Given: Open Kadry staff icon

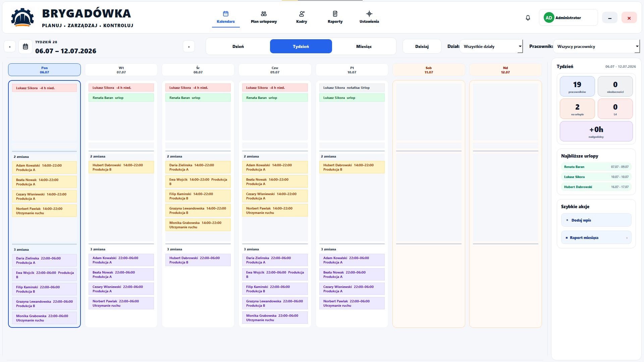Looking at the screenshot, I should click(x=302, y=14).
